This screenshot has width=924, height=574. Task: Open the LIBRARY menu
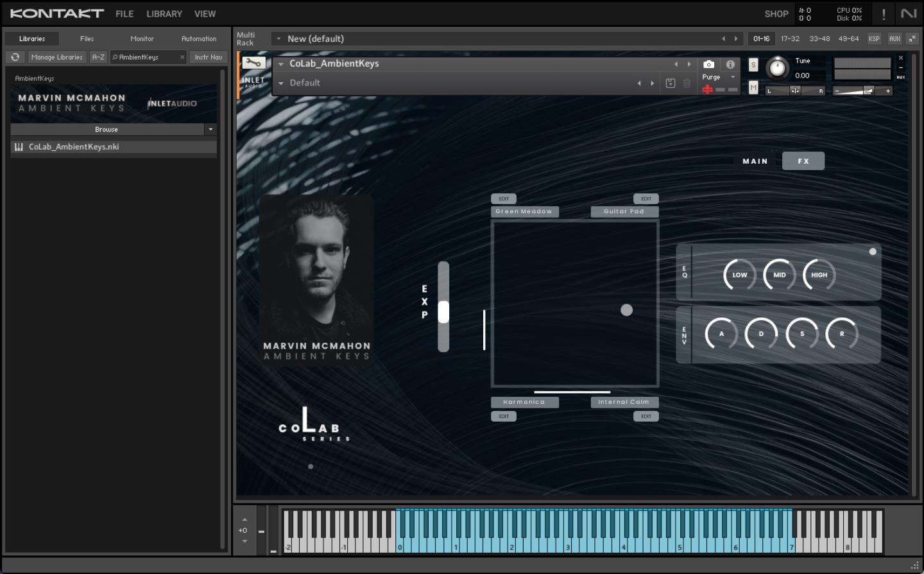tap(164, 13)
